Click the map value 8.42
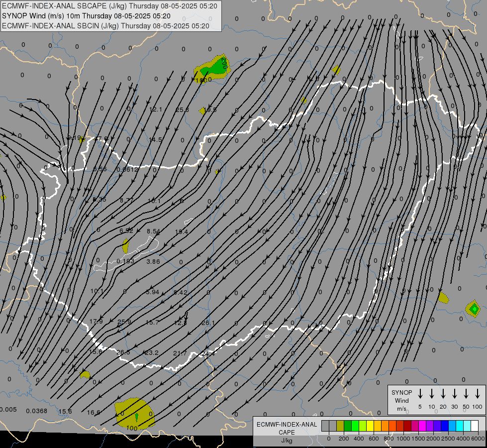Viewport: 487px width, 448px height. point(181,292)
